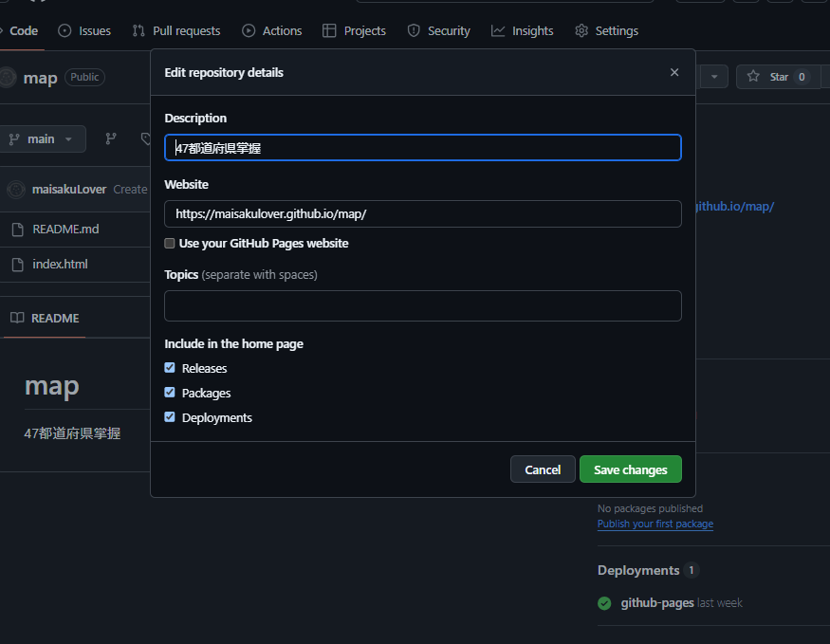Screen dimensions: 830x644
Task: Open the github.io/map/ website link
Action: tap(735, 207)
